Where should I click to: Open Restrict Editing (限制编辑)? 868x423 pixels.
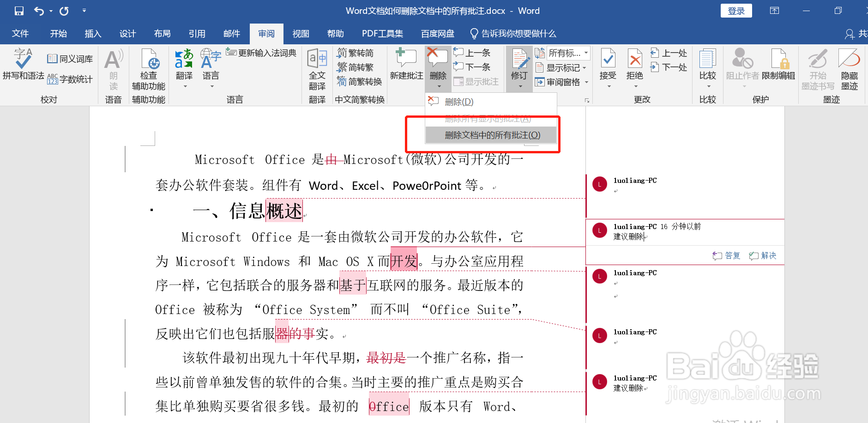pos(778,65)
